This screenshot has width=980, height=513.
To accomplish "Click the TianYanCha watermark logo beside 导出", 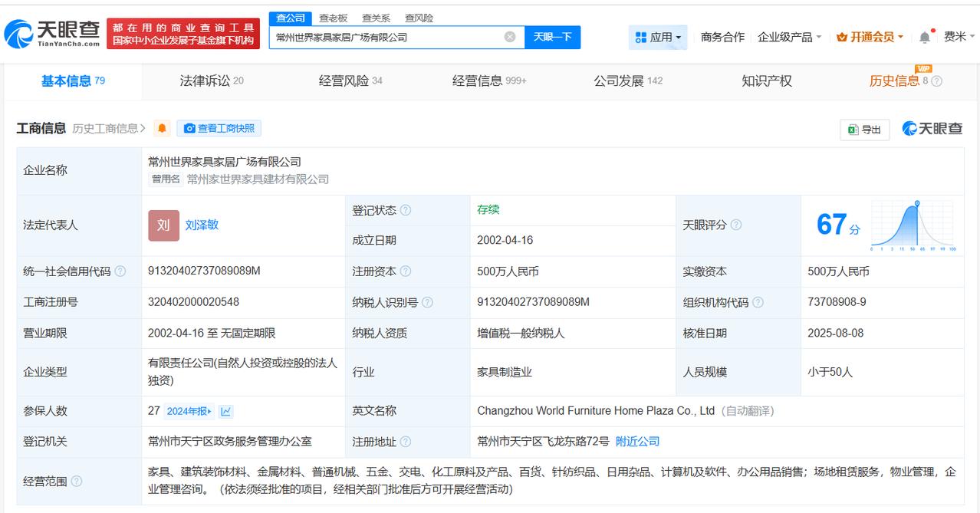I will pyautogui.click(x=932, y=129).
